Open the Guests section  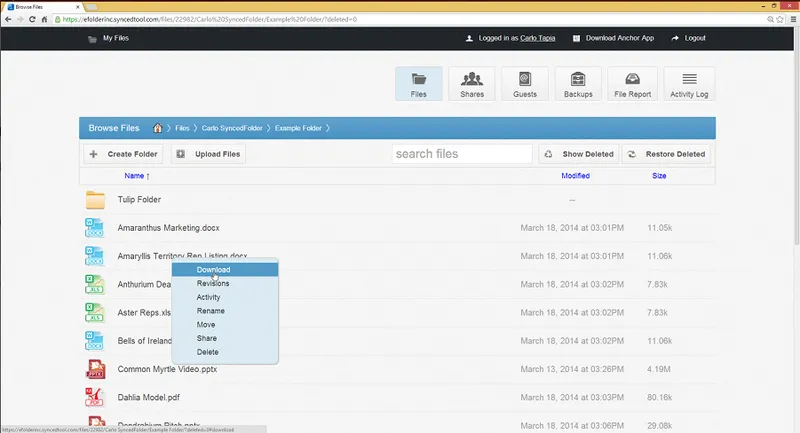[x=524, y=84]
